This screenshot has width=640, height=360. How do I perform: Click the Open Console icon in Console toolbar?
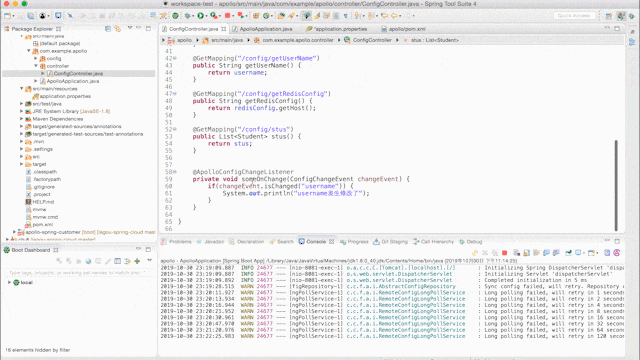[591, 253]
